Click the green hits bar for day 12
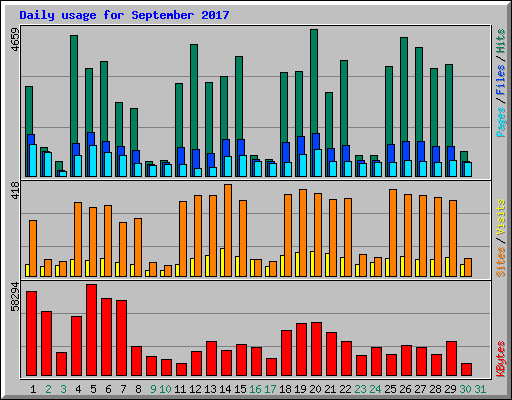512x400 pixels. click(194, 97)
